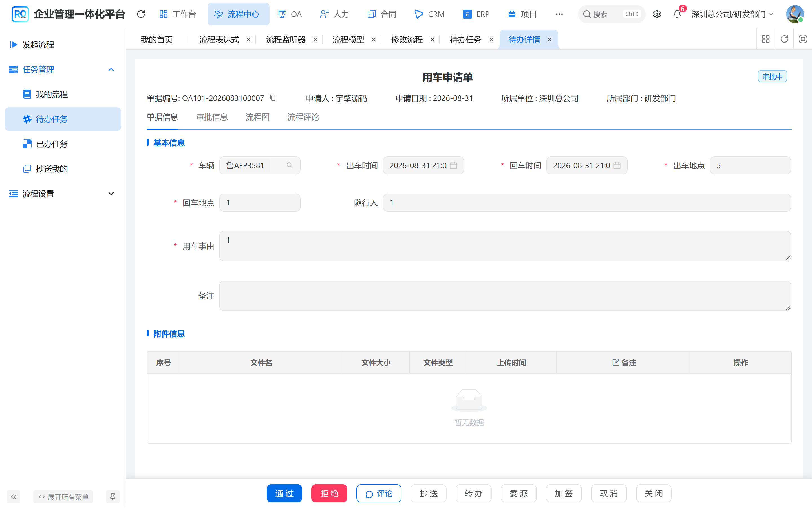Copy the document number using copy icon
This screenshot has height=508, width=812.
[x=273, y=98]
